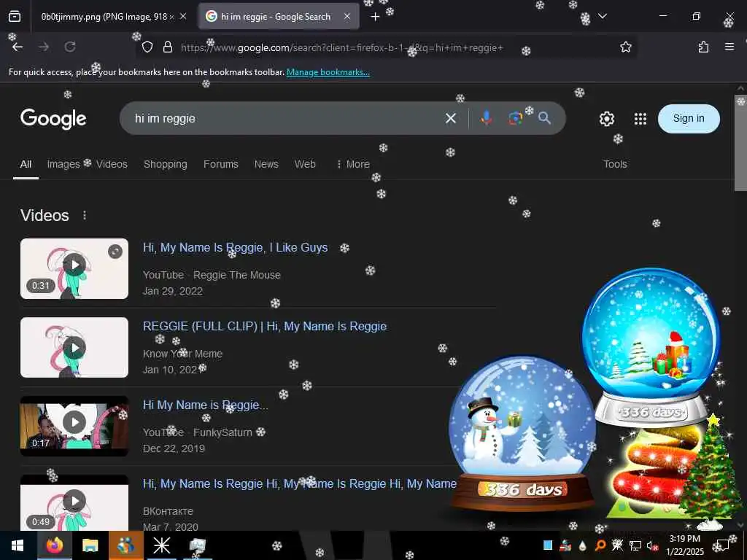This screenshot has height=560, width=747.
Task: Open 'Hi, My Name Is Reggie, I Like Guys'
Action: pos(236,248)
